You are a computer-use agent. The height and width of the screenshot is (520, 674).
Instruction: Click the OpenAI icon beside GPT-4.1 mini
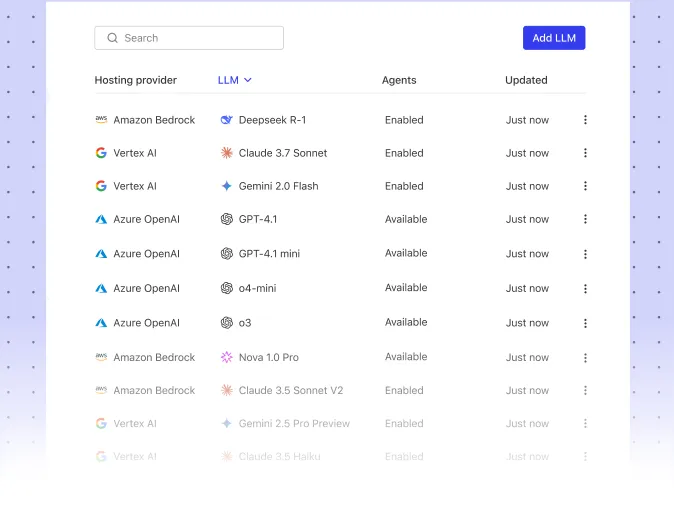227,254
